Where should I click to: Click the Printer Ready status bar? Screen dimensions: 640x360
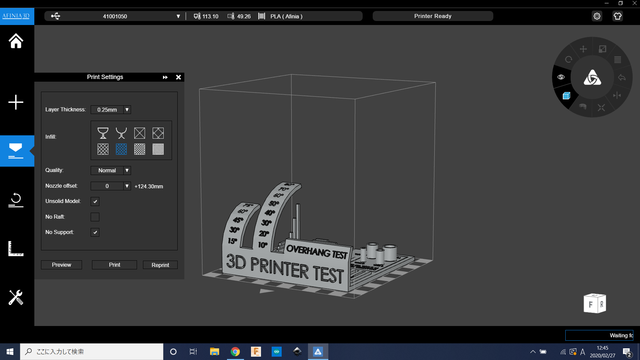(433, 16)
